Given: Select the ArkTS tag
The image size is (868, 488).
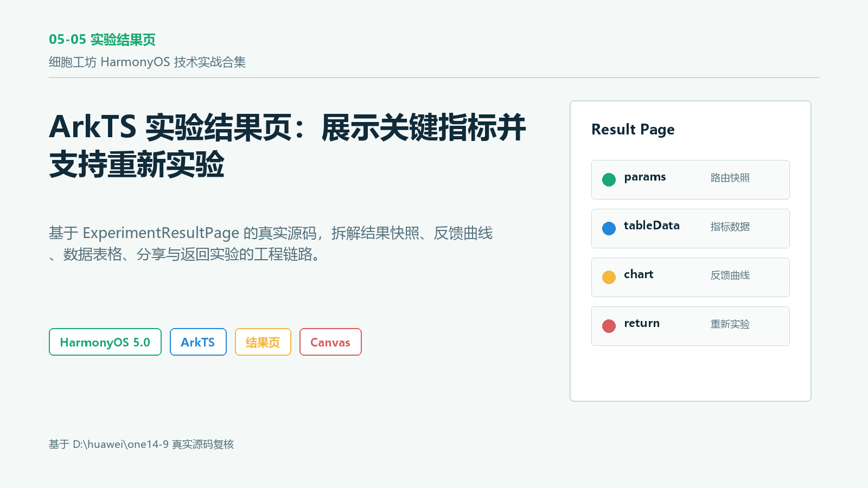Looking at the screenshot, I should click(x=198, y=342).
